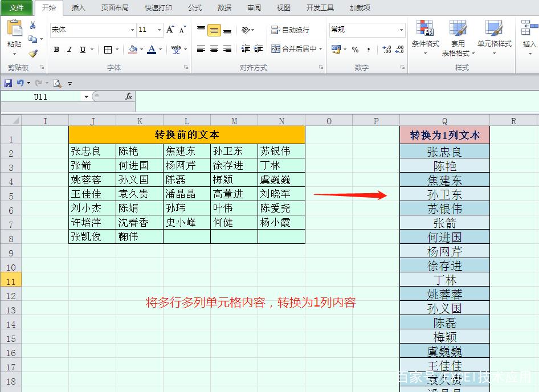Click the print preview icon
The height and width of the screenshot is (392, 539).
click(x=57, y=83)
